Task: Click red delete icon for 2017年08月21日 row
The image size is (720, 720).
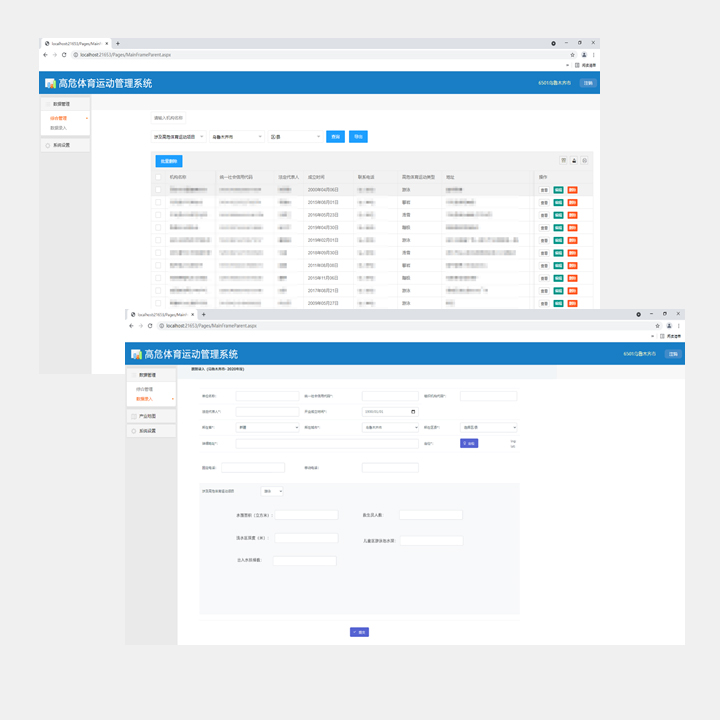Action: pyautogui.click(x=573, y=291)
